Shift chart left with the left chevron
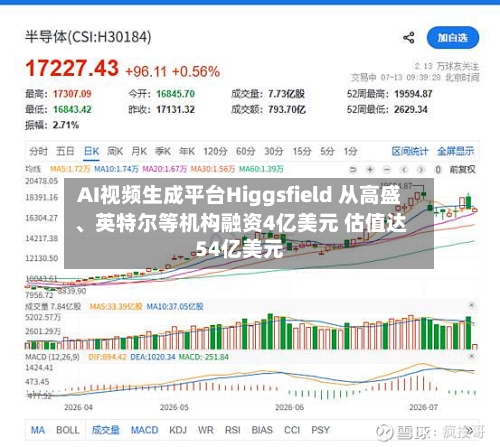Image resolution: width=500 pixels, height=447 pixels. tap(404, 170)
